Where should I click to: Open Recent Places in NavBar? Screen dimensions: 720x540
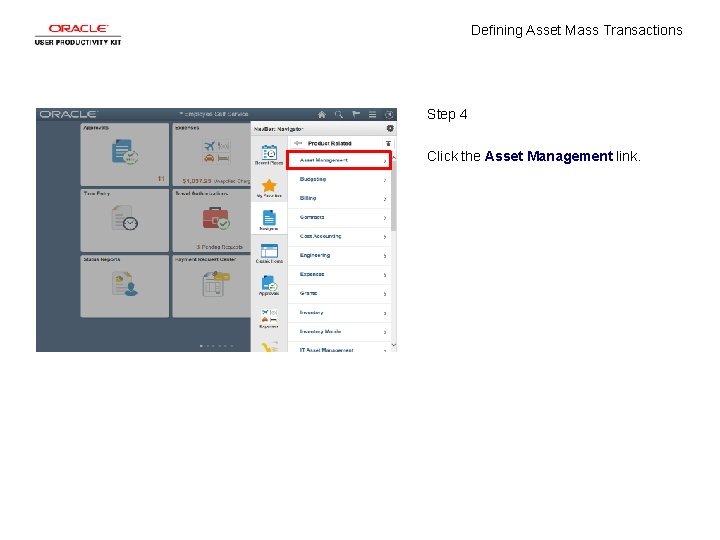269,155
